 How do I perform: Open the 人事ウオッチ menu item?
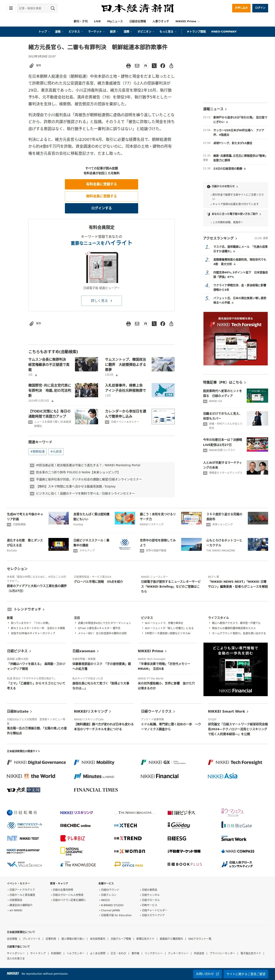pyautogui.click(x=161, y=21)
